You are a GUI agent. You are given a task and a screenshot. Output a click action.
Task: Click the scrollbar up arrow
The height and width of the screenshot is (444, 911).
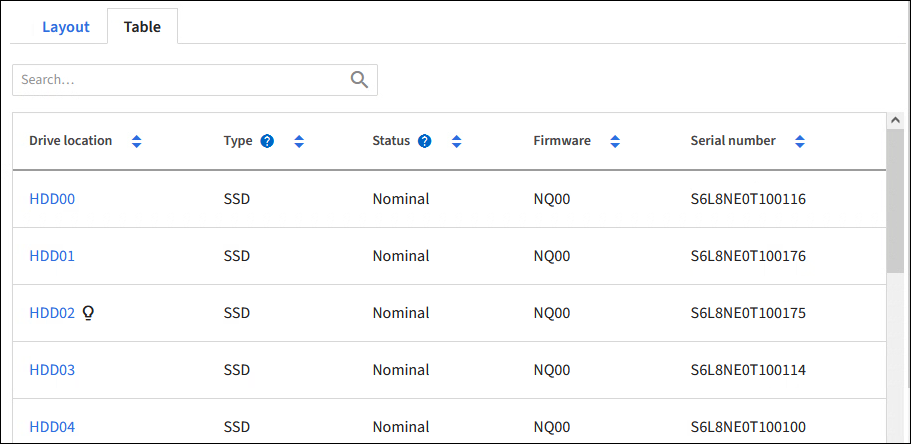tap(895, 121)
